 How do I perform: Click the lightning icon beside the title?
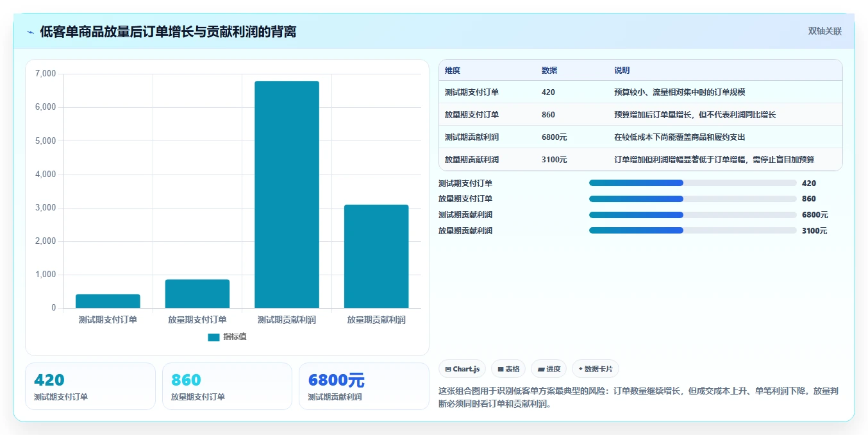pos(30,32)
